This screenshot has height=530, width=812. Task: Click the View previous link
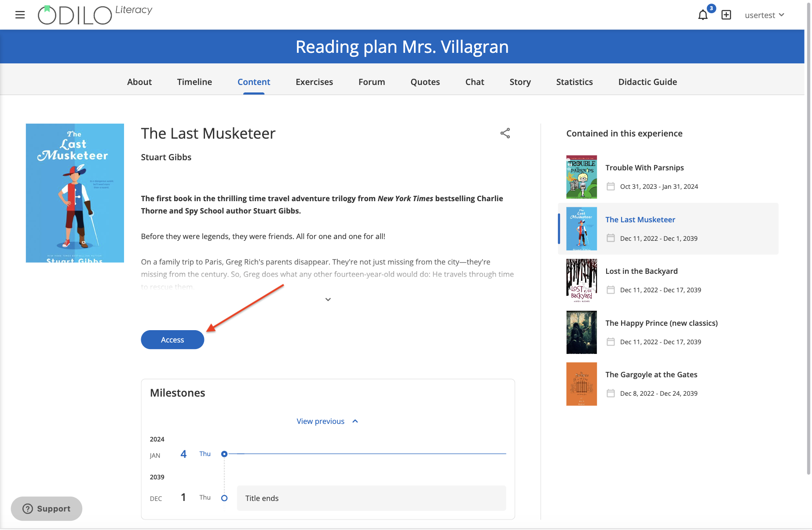tap(320, 421)
